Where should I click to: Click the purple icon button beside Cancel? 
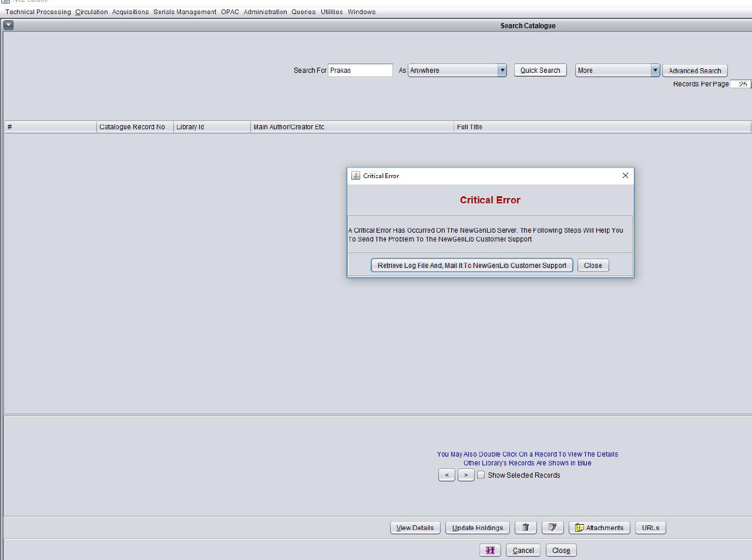[x=490, y=551]
